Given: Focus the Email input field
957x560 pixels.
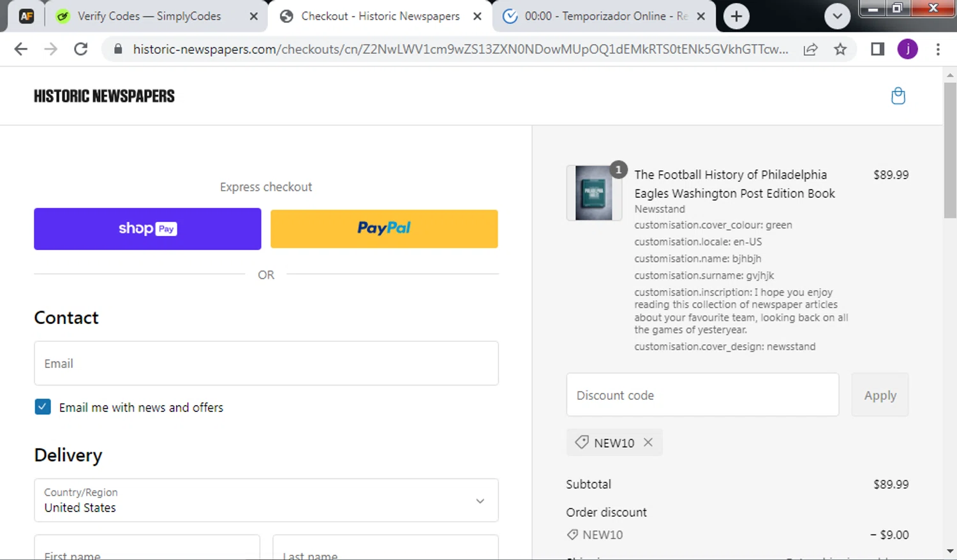Looking at the screenshot, I should pyautogui.click(x=266, y=363).
